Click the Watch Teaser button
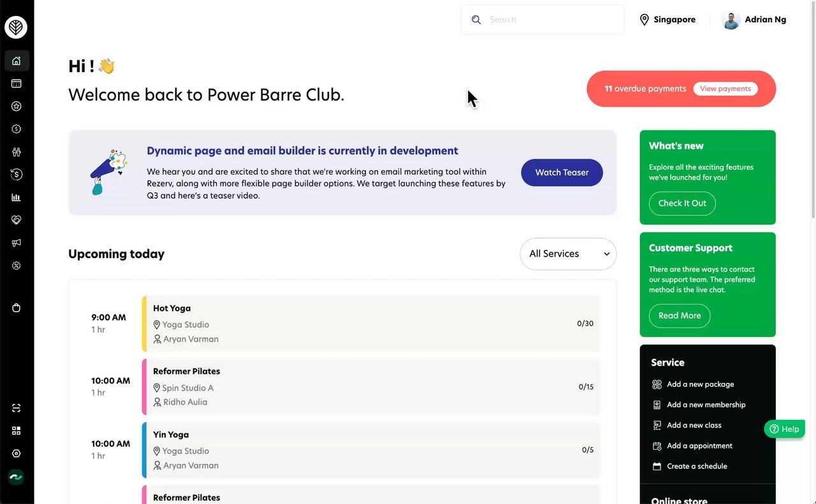 (x=562, y=173)
